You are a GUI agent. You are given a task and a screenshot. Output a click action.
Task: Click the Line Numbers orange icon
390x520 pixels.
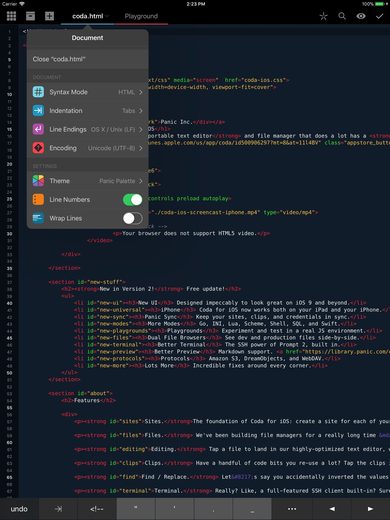coord(38,199)
